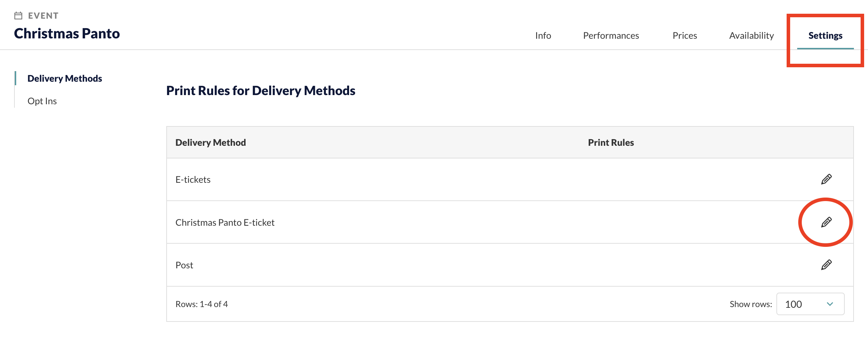The height and width of the screenshot is (362, 868).
Task: Select the Christmas Panto E-ticket row label
Action: point(225,223)
